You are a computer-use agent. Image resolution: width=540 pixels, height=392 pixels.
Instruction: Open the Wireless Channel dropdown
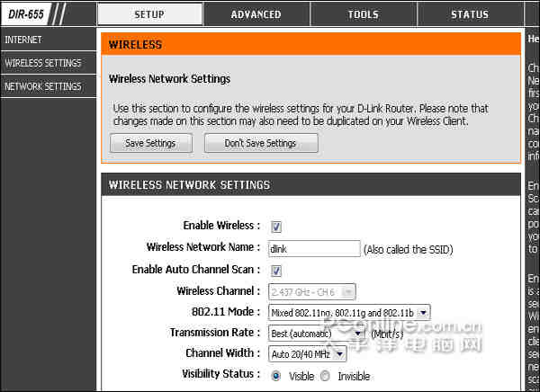[x=311, y=292]
